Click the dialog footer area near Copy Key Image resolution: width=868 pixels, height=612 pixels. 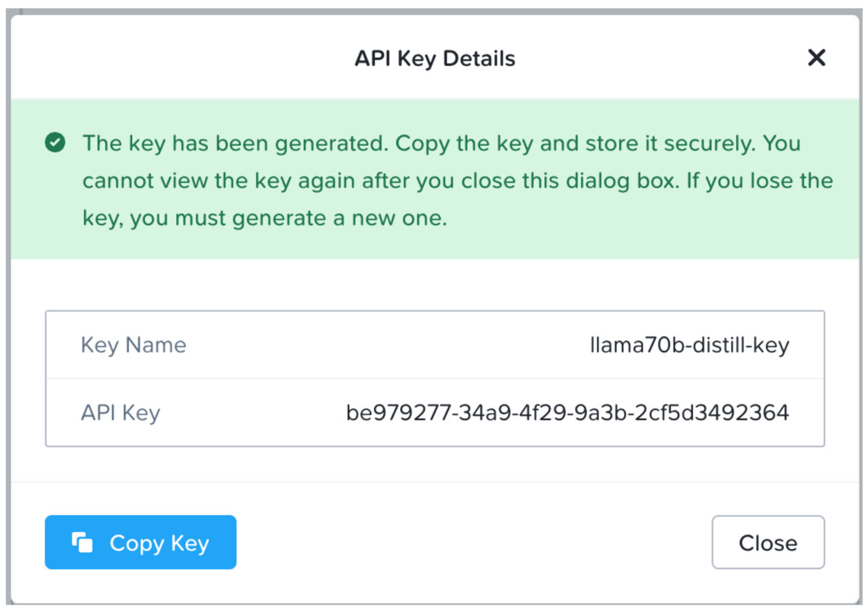[x=434, y=541]
